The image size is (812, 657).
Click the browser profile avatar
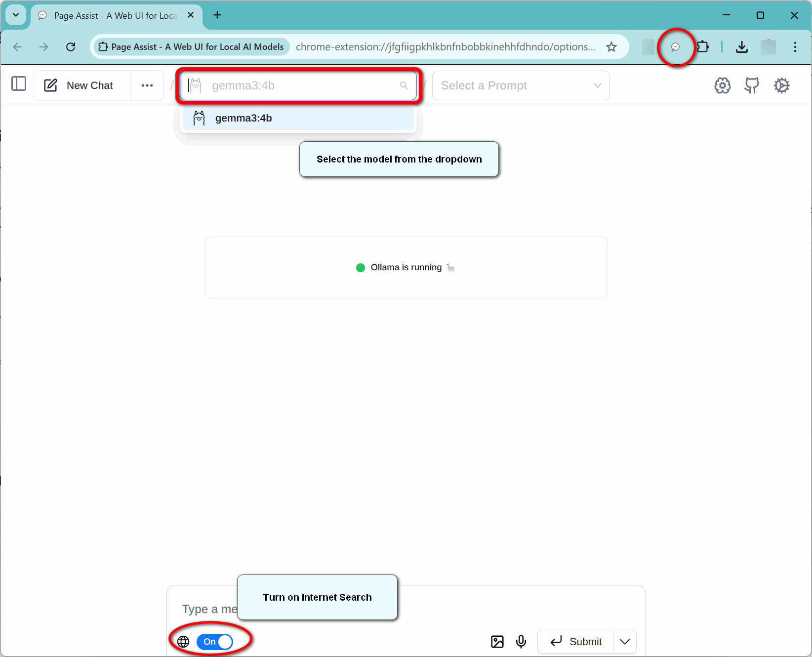point(768,47)
